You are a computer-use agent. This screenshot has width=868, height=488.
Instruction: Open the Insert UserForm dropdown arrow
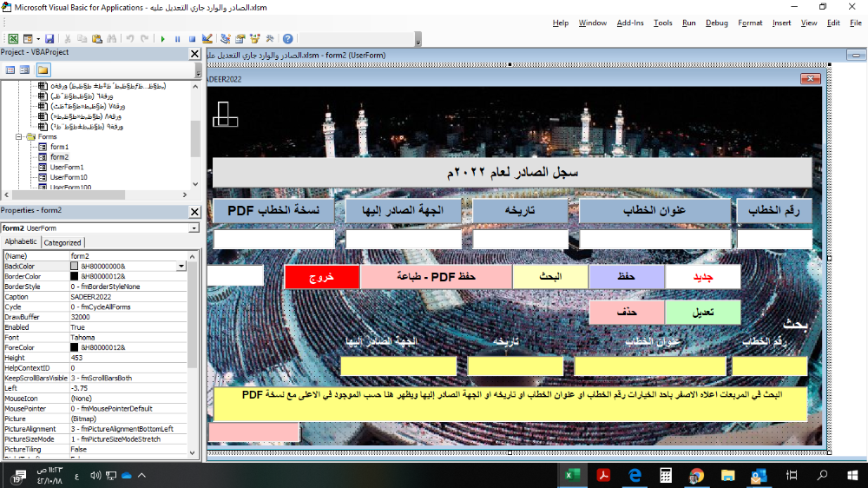point(37,39)
